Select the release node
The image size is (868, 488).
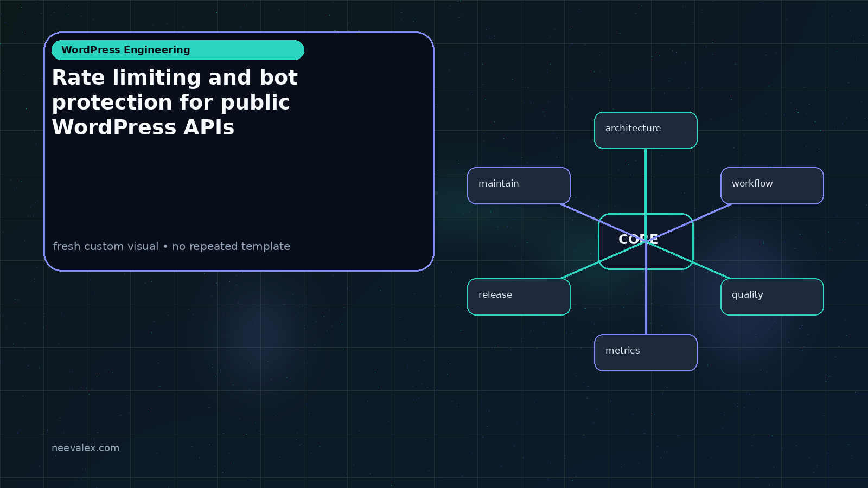(x=519, y=297)
